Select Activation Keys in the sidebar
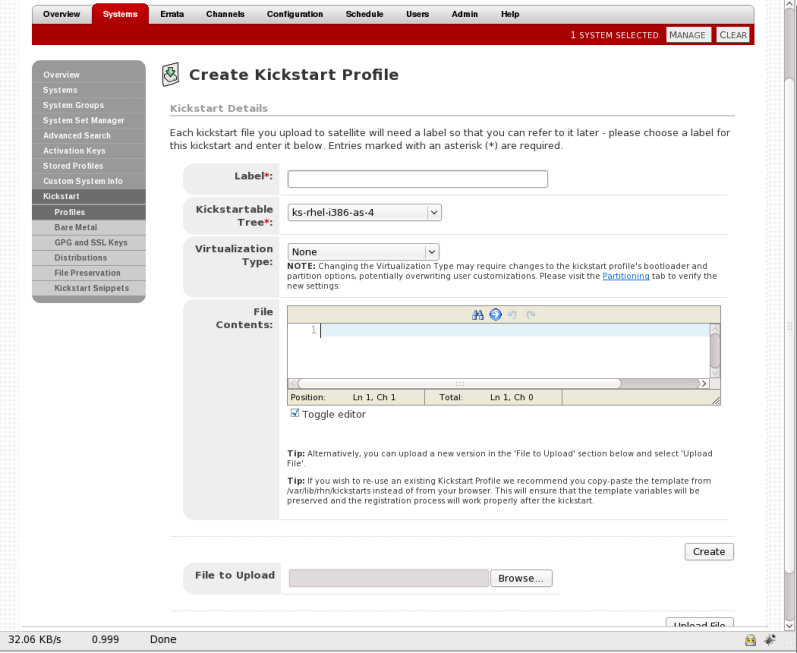This screenshot has height=653, width=797. point(76,150)
